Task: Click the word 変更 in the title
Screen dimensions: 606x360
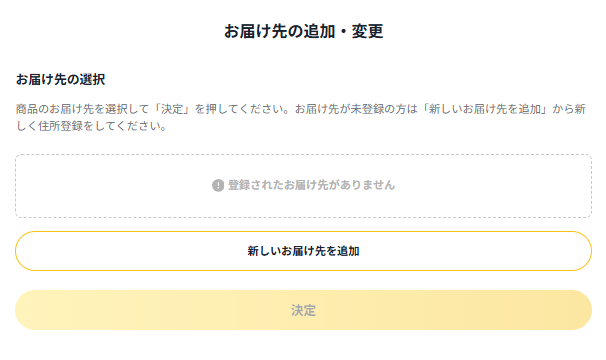Action: [x=367, y=31]
